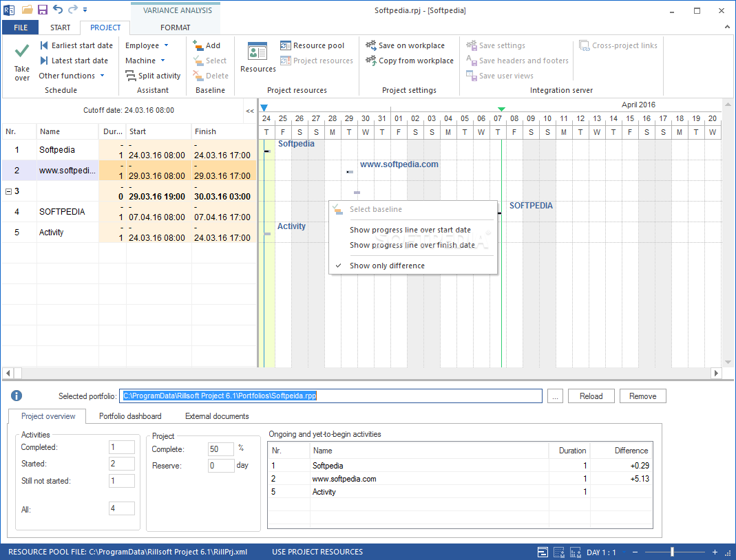Click the zoom slider handle in status bar
Screen dimensions: 736x560
[x=672, y=552]
